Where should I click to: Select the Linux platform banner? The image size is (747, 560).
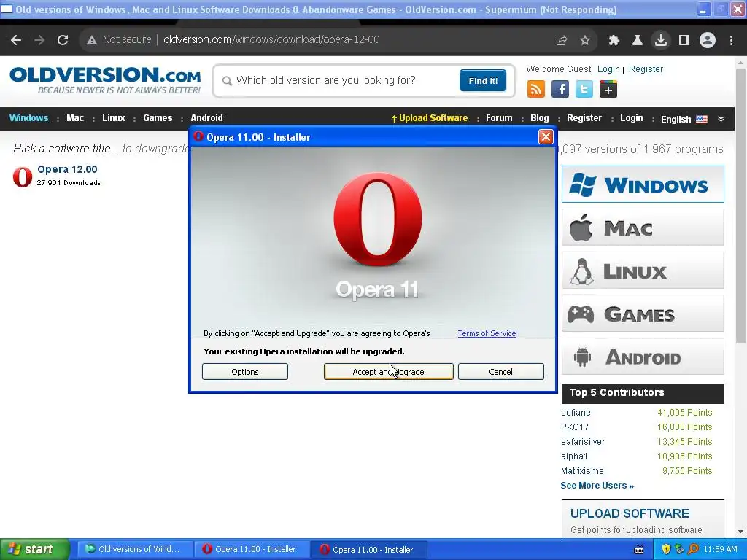pyautogui.click(x=643, y=271)
